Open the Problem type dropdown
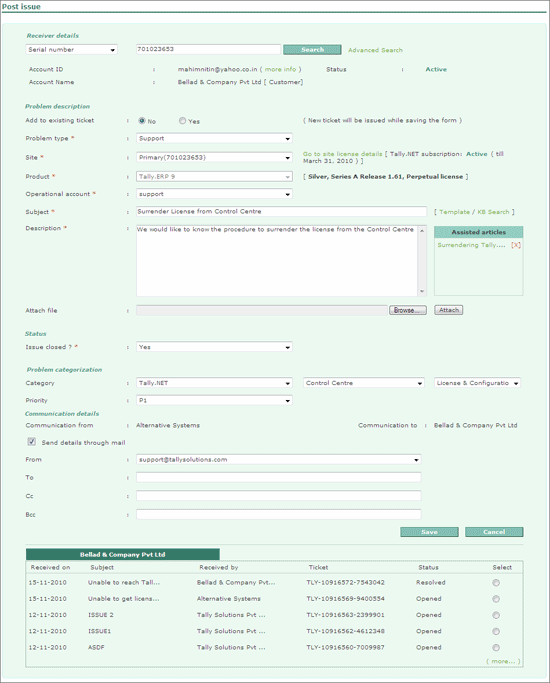This screenshot has width=550, height=683. [214, 139]
